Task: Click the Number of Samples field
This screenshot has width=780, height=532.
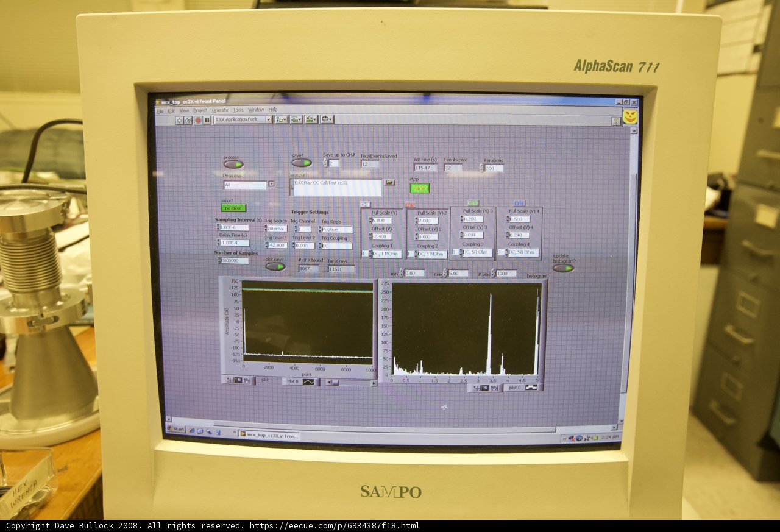Action: pyautogui.click(x=233, y=260)
